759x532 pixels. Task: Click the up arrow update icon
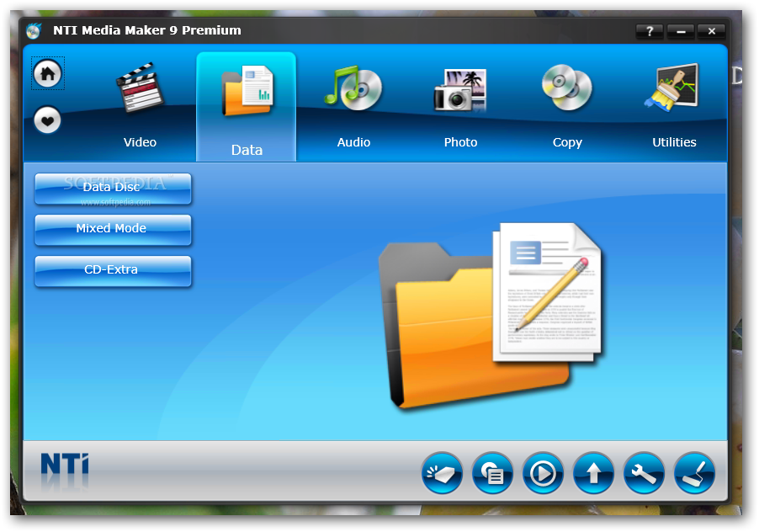point(593,473)
